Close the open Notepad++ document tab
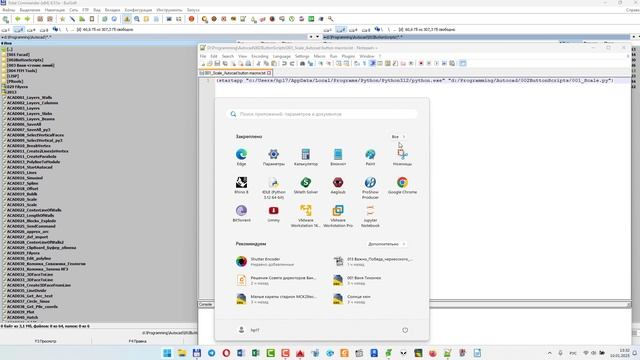Viewport: 640px width, 360px height. pyautogui.click(x=269, y=73)
